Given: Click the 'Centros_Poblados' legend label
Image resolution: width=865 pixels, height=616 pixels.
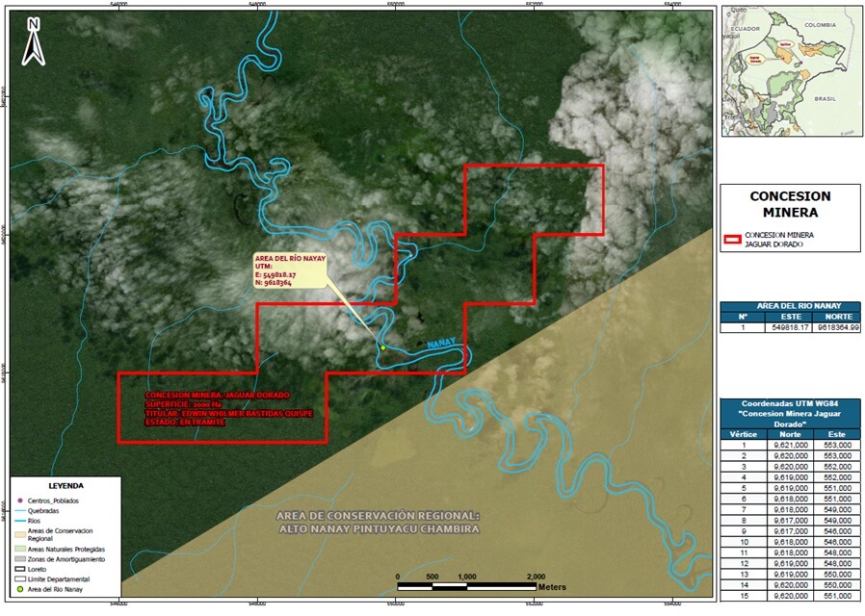Looking at the screenshot, I should click(x=53, y=500).
